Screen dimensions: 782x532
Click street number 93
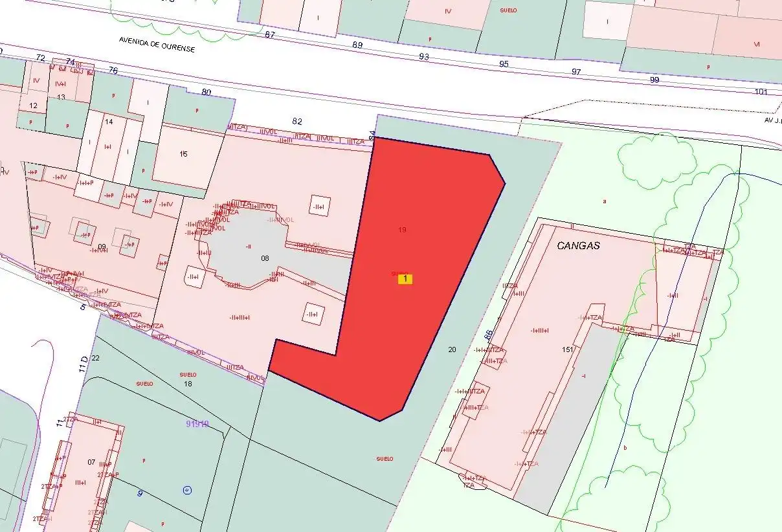point(424,56)
